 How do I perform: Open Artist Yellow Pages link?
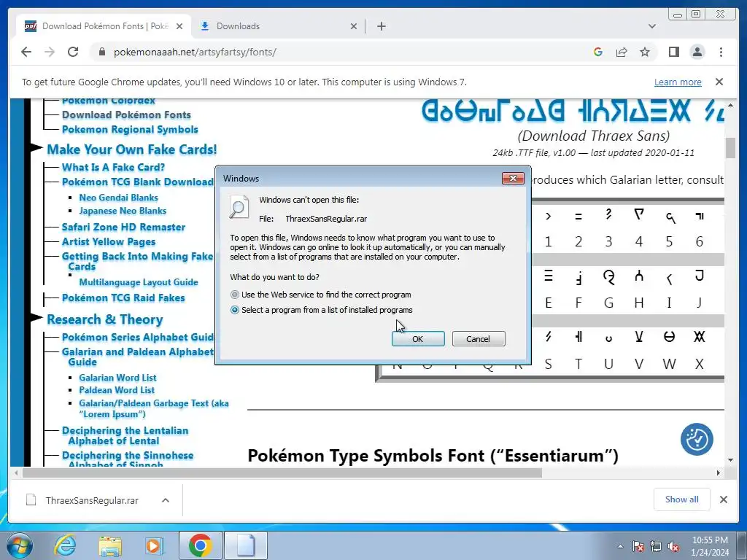(x=109, y=242)
